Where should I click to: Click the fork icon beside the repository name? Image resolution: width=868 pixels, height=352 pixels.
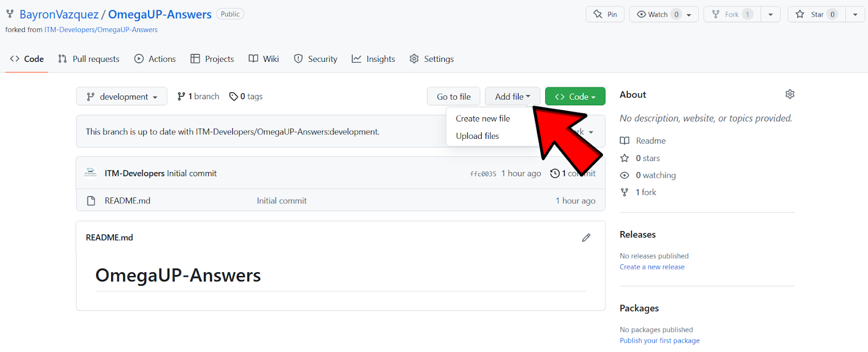10,14
